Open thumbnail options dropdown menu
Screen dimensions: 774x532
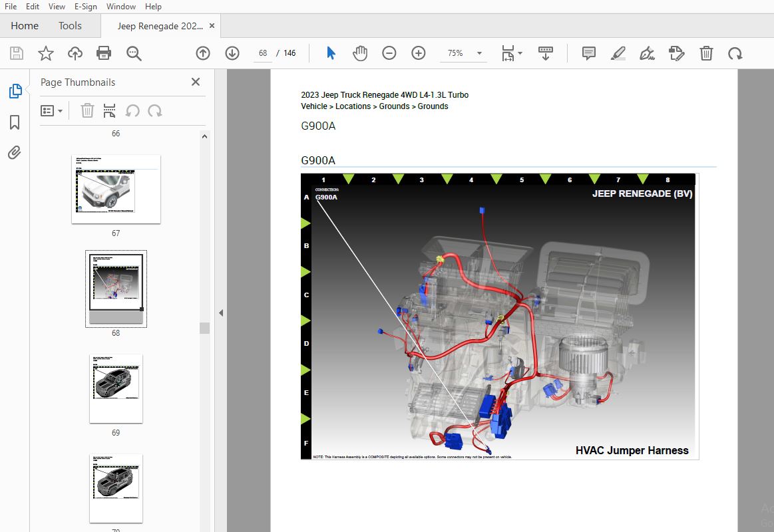pos(51,110)
